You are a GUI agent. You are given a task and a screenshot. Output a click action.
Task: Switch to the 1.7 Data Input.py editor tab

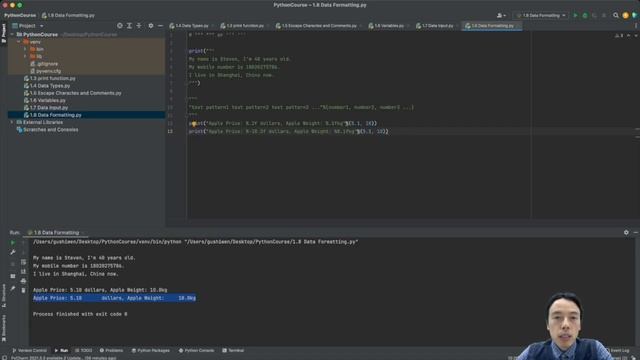coord(437,26)
